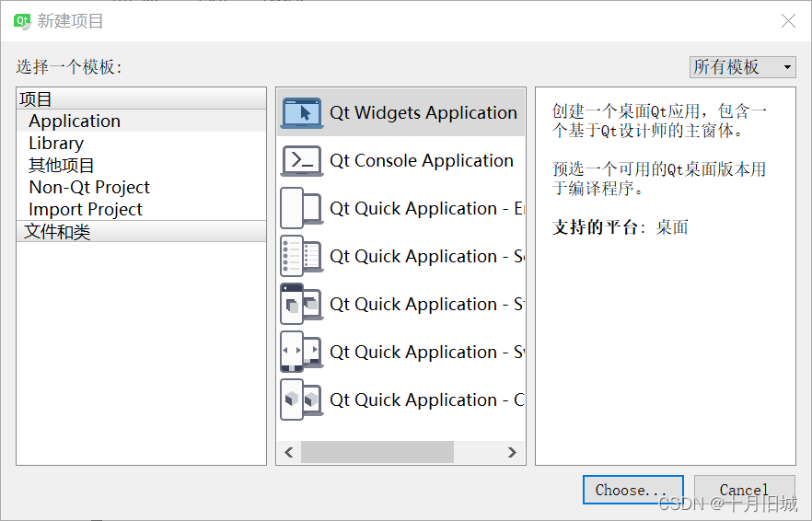812x521 pixels.
Task: Click the right scroll arrow in template list
Action: (x=512, y=452)
